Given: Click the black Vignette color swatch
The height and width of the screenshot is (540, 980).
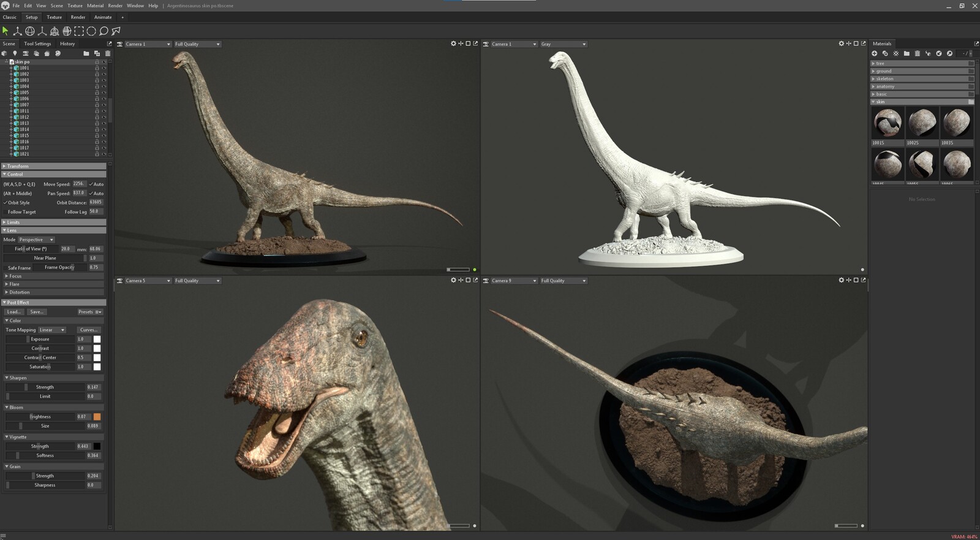Looking at the screenshot, I should [97, 446].
